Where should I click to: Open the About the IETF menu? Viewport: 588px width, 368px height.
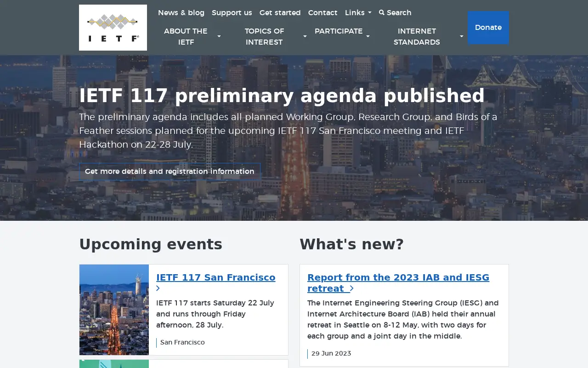coord(192,36)
